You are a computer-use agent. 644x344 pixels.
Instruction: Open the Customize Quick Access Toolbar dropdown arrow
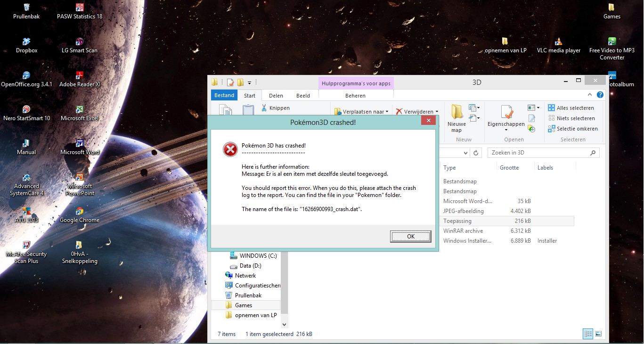tap(249, 82)
